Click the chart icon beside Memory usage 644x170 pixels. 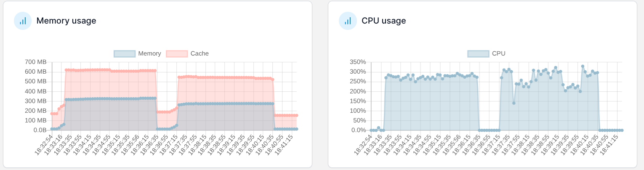(23, 21)
